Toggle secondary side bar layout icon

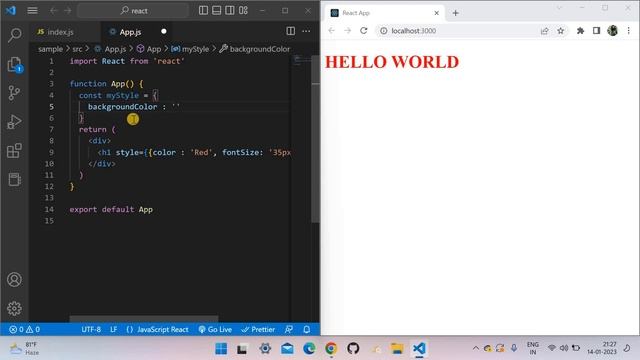(230, 11)
